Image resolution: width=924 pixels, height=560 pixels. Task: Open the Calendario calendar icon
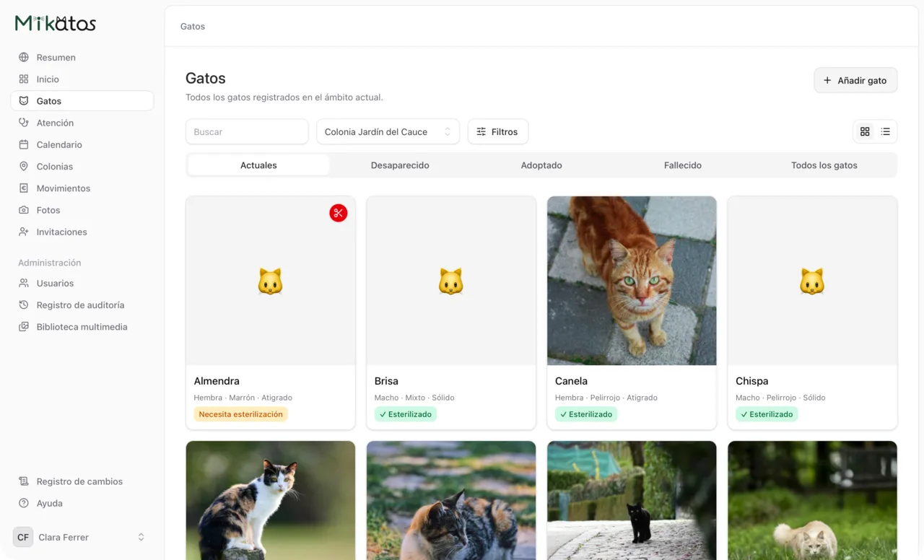point(24,144)
